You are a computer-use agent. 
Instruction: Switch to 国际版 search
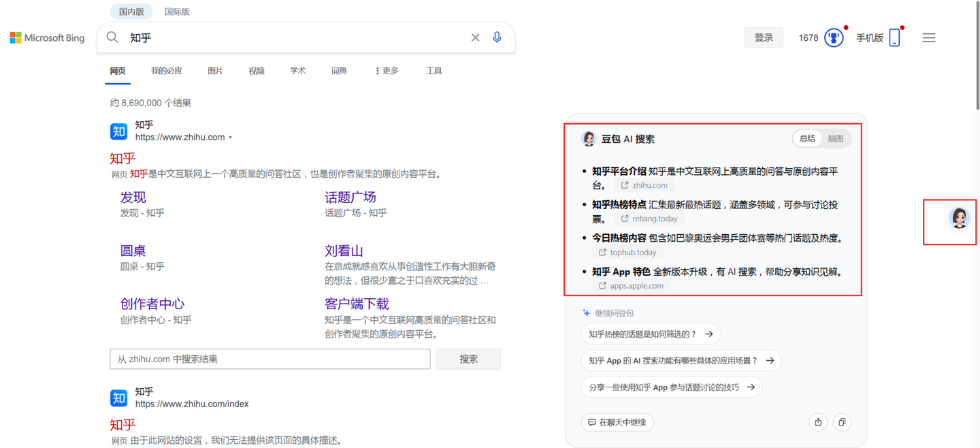(x=177, y=12)
